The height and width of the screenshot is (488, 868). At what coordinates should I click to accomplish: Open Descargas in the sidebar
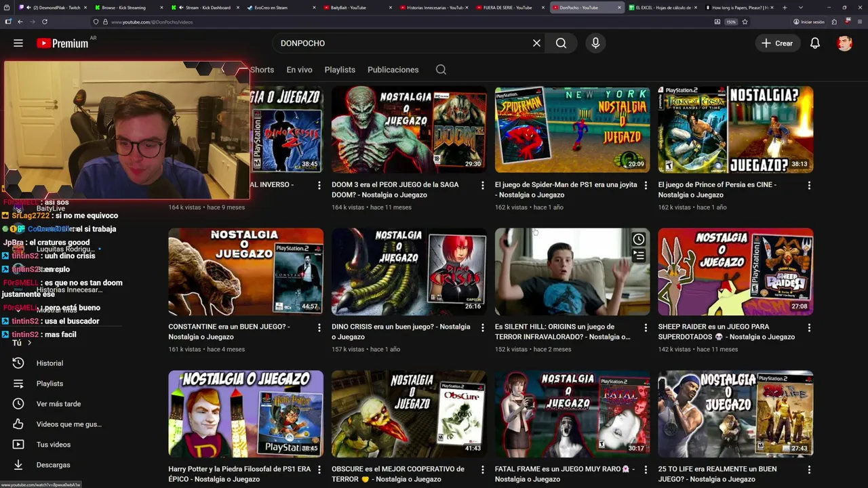coord(53,465)
